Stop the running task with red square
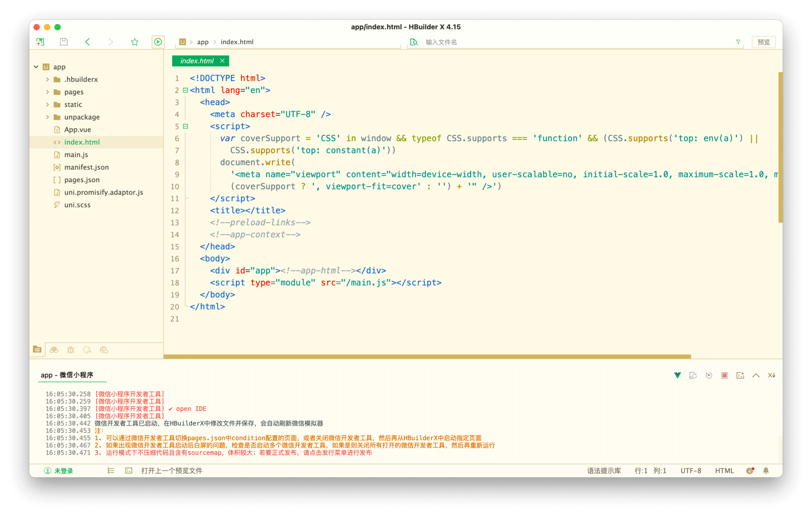812x516 pixels. click(724, 375)
